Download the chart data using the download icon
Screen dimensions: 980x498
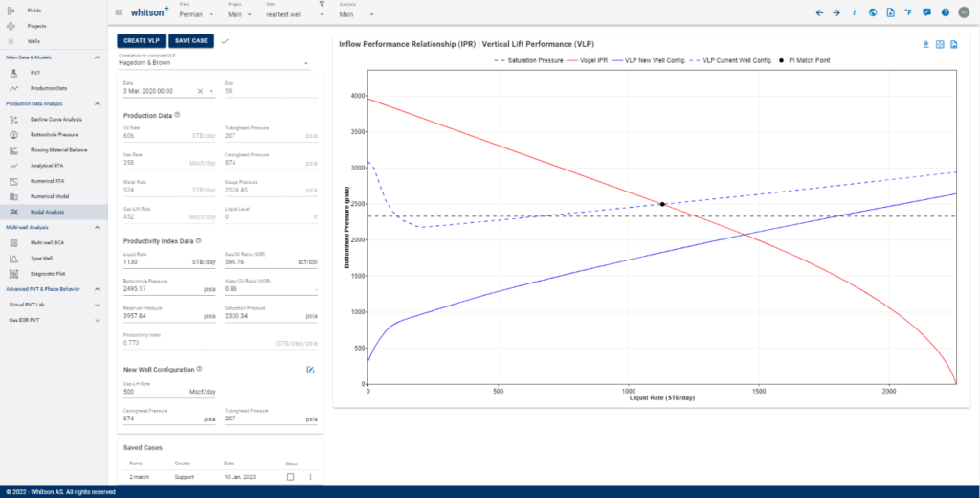point(926,44)
